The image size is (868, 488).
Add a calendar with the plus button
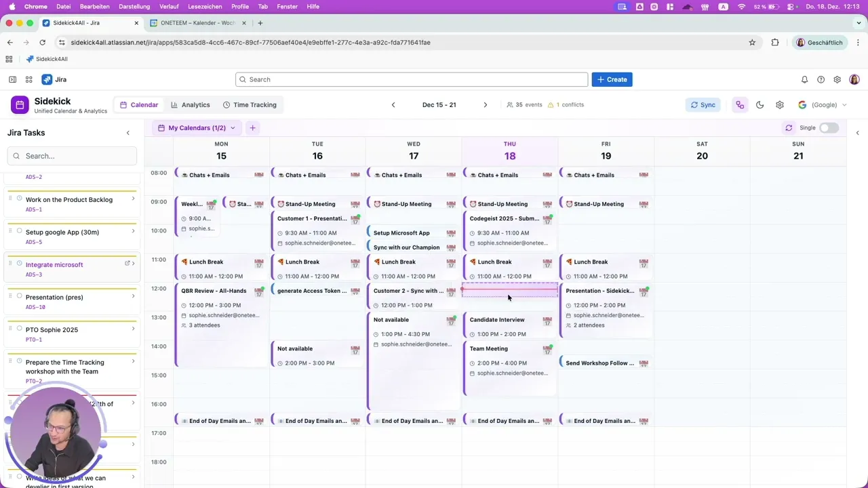252,127
